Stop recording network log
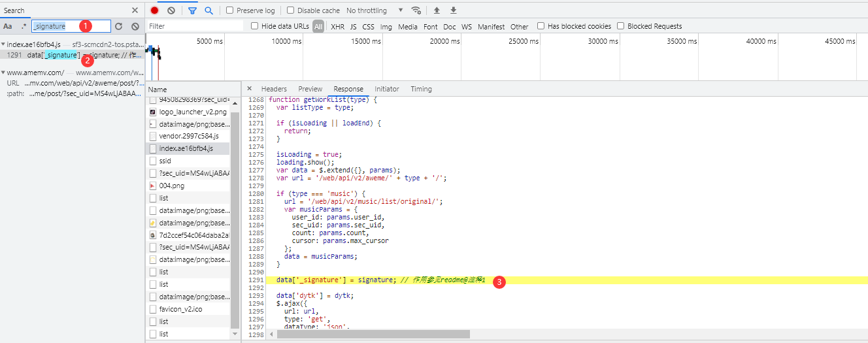 tap(154, 10)
